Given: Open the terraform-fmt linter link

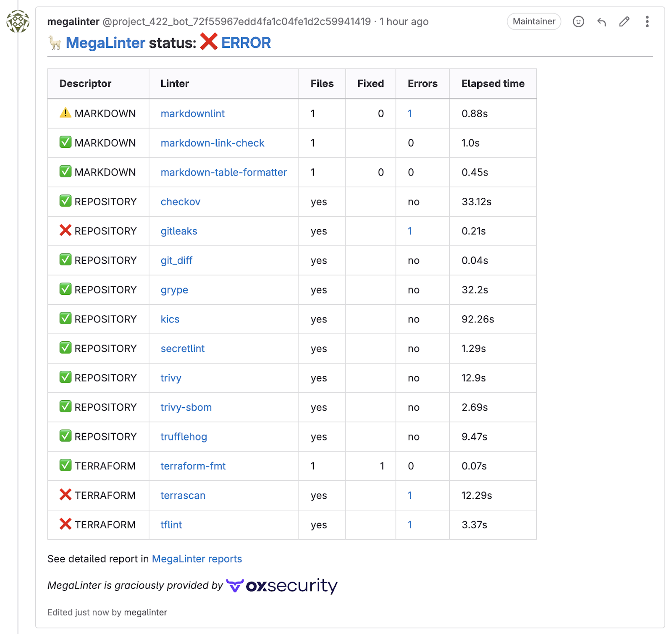Looking at the screenshot, I should pos(193,466).
